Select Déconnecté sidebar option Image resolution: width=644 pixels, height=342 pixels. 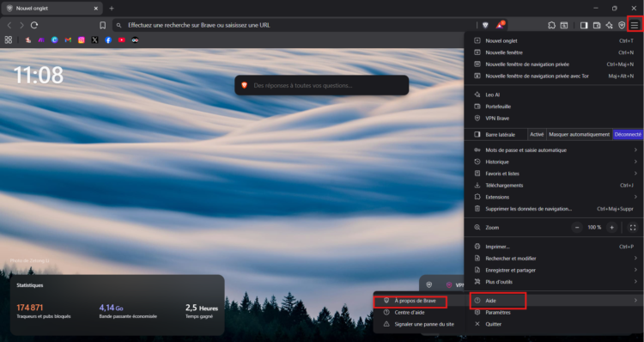tap(628, 134)
